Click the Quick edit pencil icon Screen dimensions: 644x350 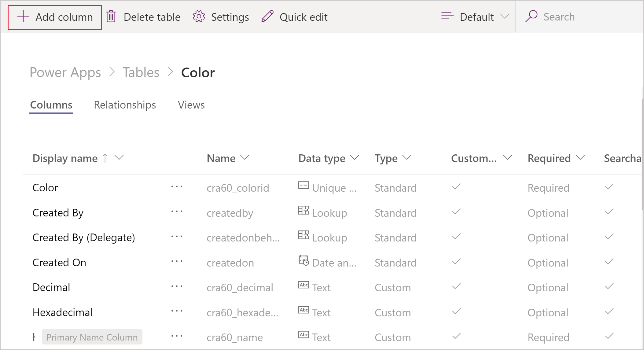pos(267,17)
